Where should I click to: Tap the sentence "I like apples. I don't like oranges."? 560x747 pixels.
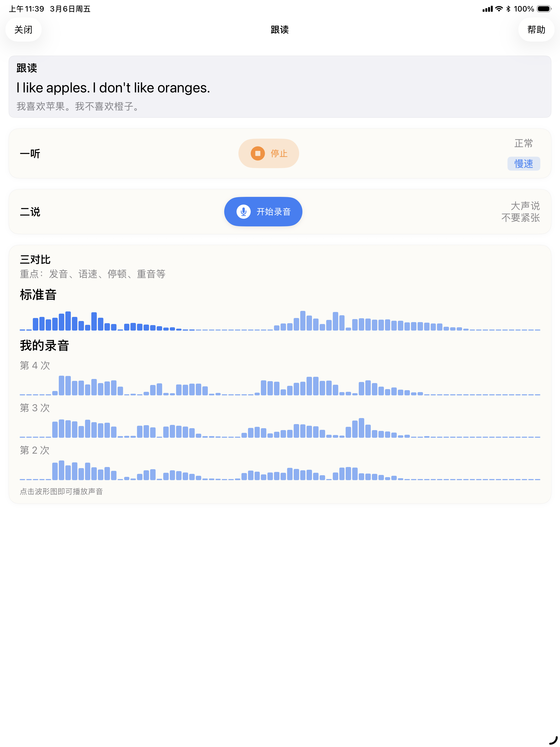tap(113, 88)
